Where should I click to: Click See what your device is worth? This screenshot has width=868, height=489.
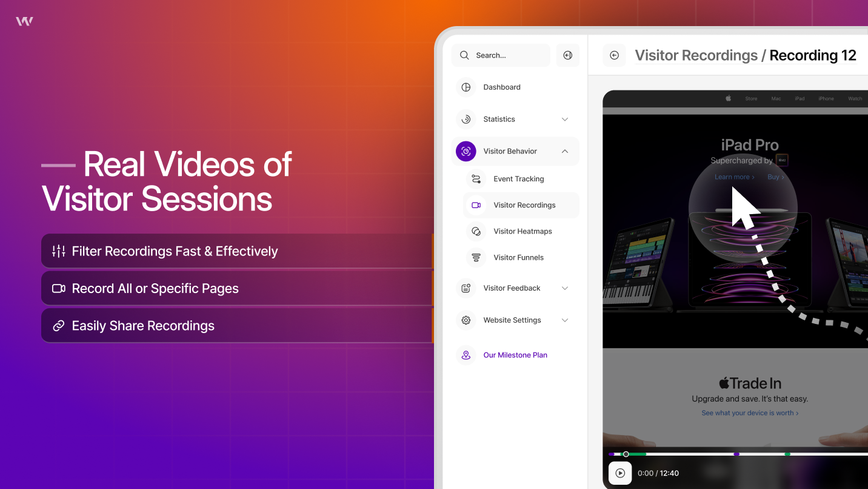[x=750, y=413]
